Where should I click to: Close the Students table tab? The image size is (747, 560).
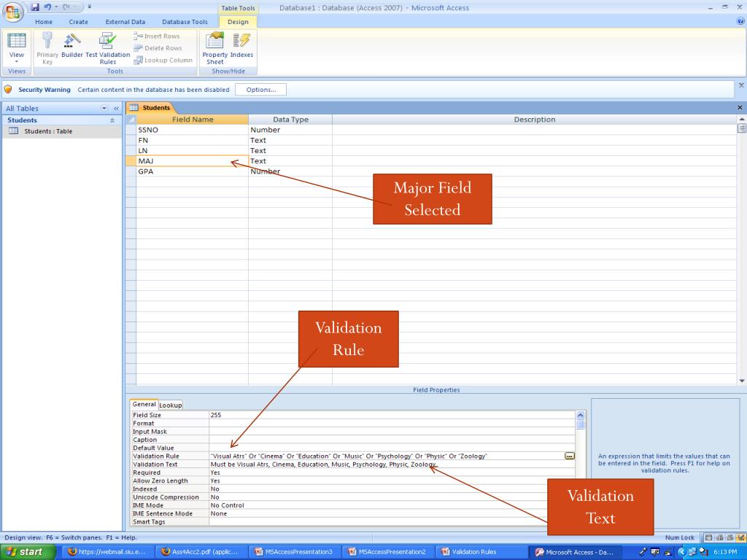coord(740,108)
